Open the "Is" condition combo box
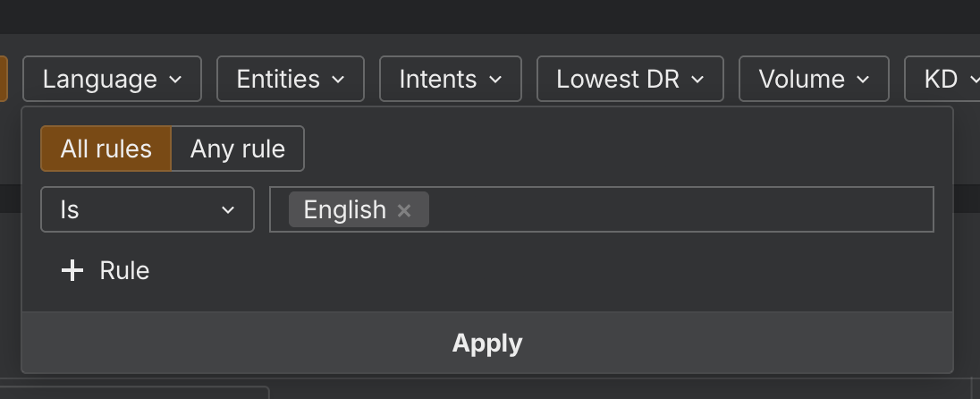 147,210
